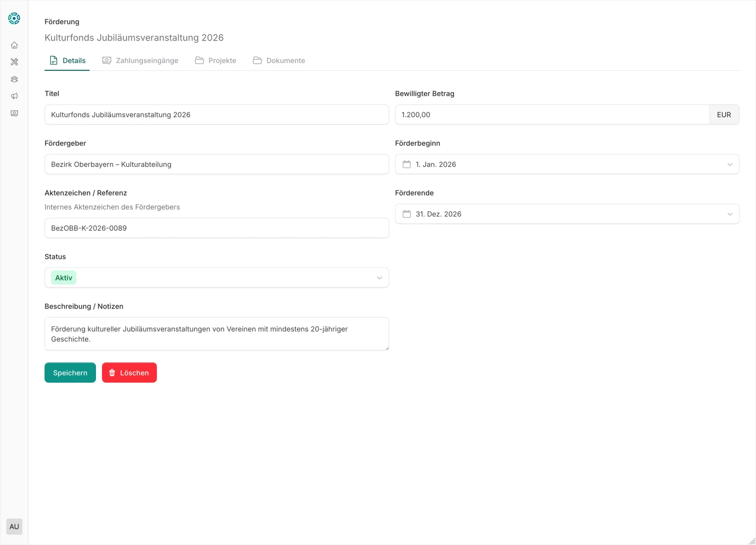Screen dimensions: 756x545
Task: Click the Speichern button
Action: click(70, 372)
